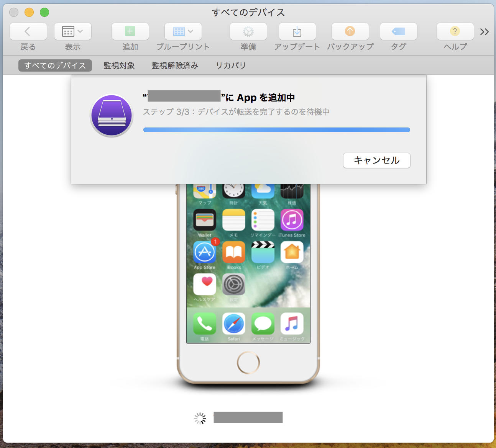Switch to the 監視対象 tab
496x448 pixels.
pos(119,65)
